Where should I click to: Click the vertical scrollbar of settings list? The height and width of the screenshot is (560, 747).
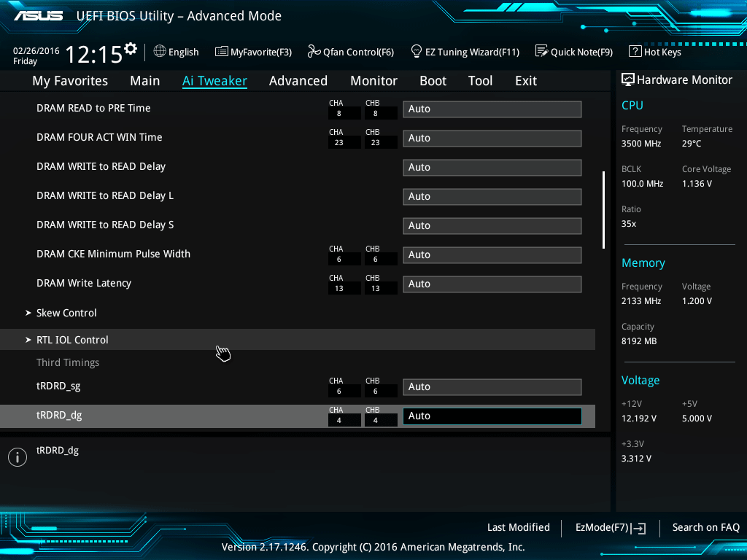tap(603, 210)
